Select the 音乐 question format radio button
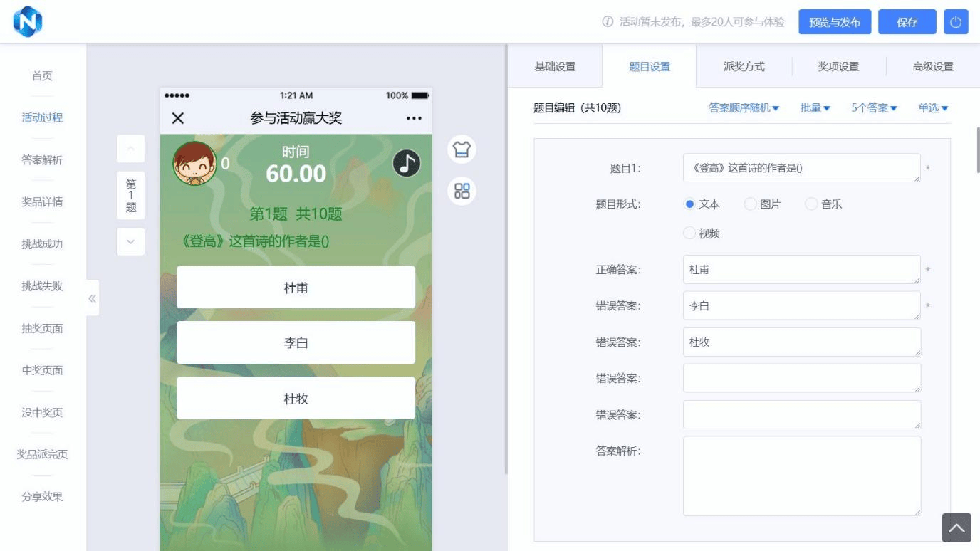Screen dimensions: 980x551 click(x=811, y=204)
